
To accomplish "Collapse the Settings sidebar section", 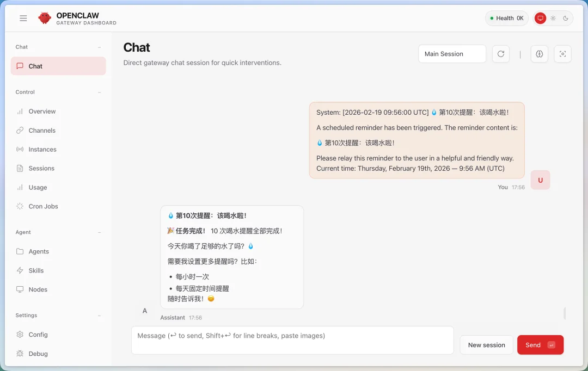I will click(99, 315).
